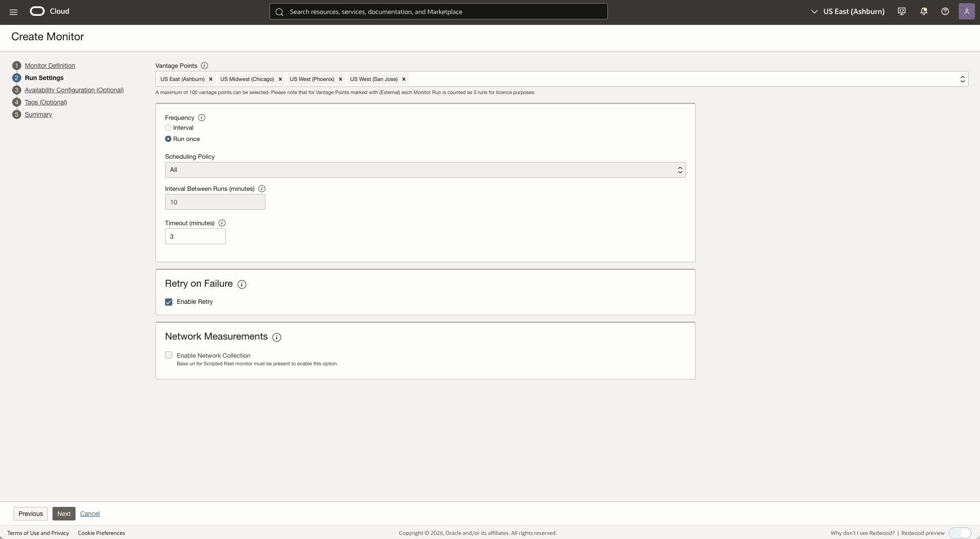Show info for Retry on Failure

point(242,284)
